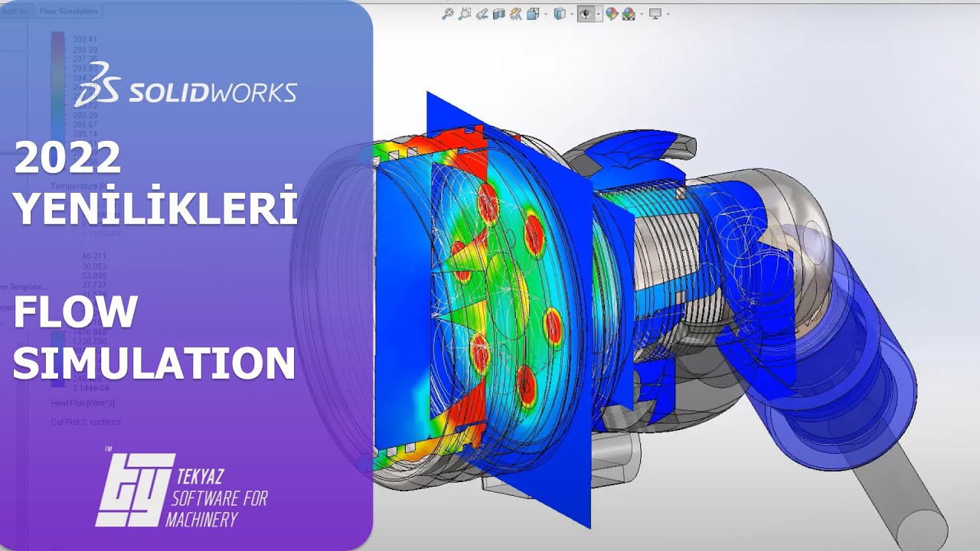Expand the Hide/Show Items dropdown arrow
Screen dimensions: 980x551
(x=599, y=14)
